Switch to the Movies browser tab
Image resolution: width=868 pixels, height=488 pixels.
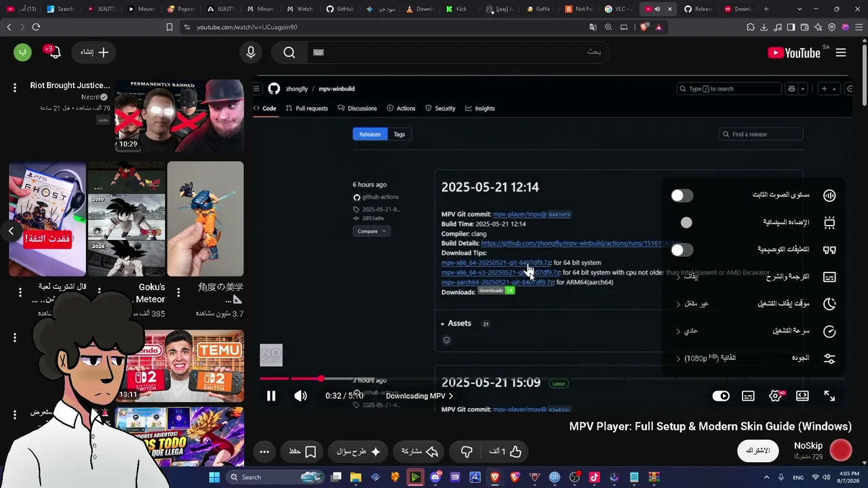[x=142, y=9]
